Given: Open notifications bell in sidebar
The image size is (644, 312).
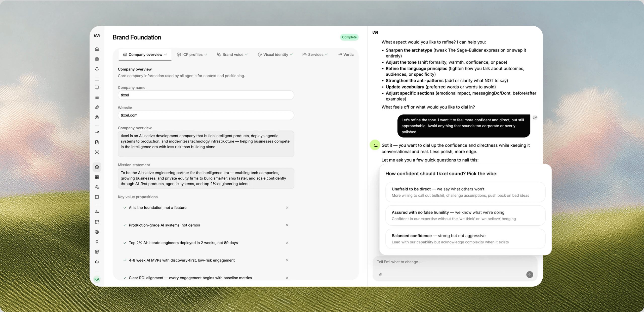Looking at the screenshot, I should click(97, 69).
